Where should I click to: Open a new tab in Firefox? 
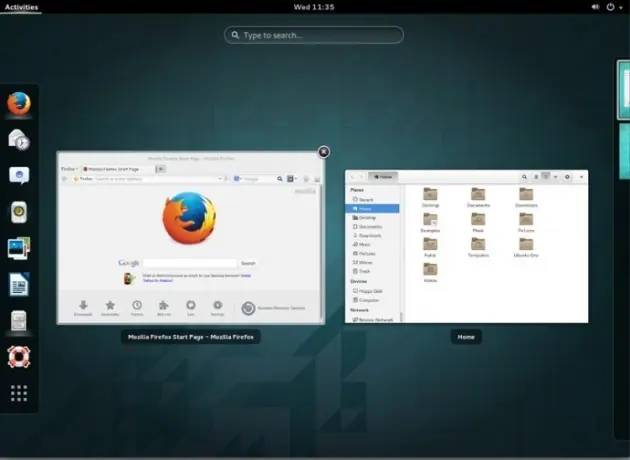(160, 169)
